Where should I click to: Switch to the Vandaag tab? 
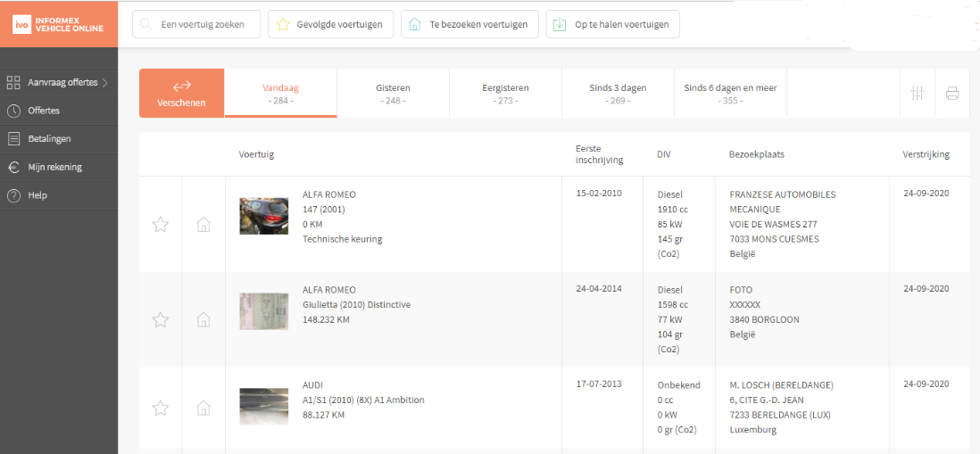[280, 93]
